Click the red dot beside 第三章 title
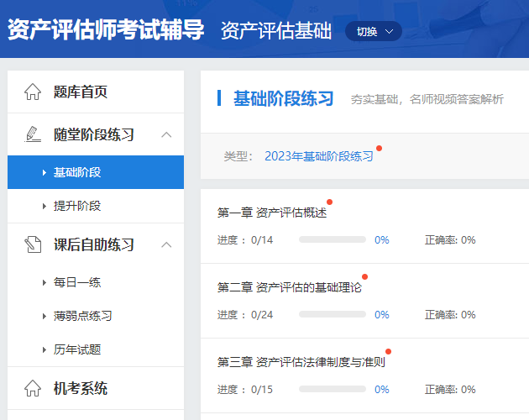The width and height of the screenshot is (529, 420). click(x=388, y=351)
